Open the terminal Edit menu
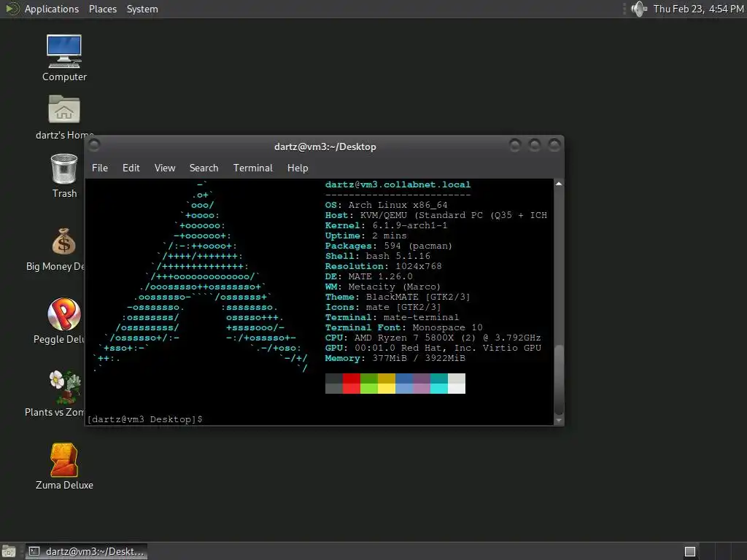The height and width of the screenshot is (560, 747). (x=131, y=168)
